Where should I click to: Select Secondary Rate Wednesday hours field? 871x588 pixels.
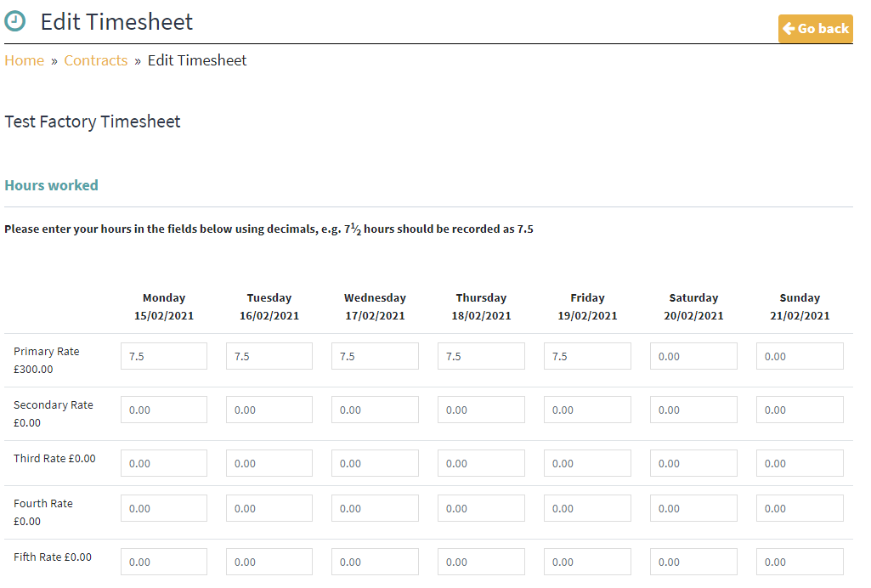point(375,410)
